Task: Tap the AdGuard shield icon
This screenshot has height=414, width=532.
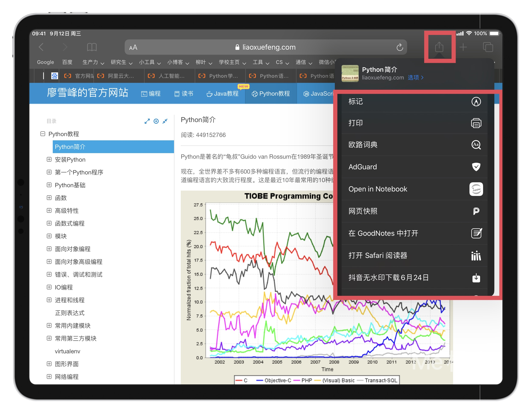Action: [476, 167]
